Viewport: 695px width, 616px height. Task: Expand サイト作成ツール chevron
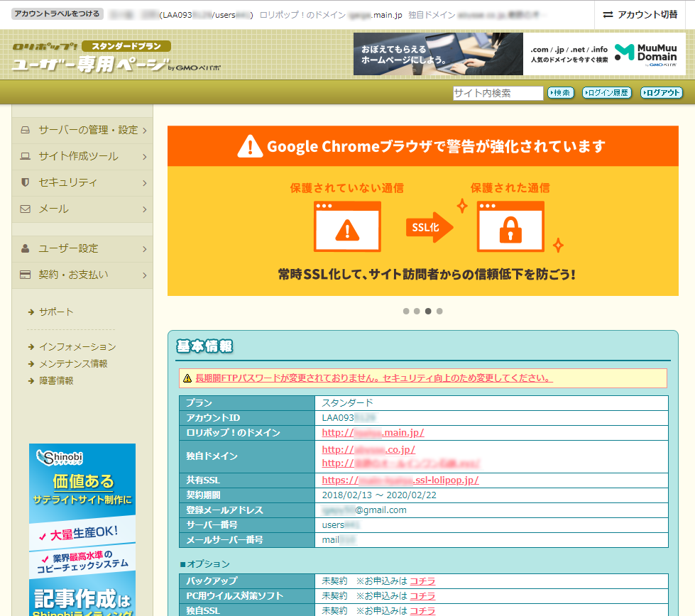click(x=145, y=156)
